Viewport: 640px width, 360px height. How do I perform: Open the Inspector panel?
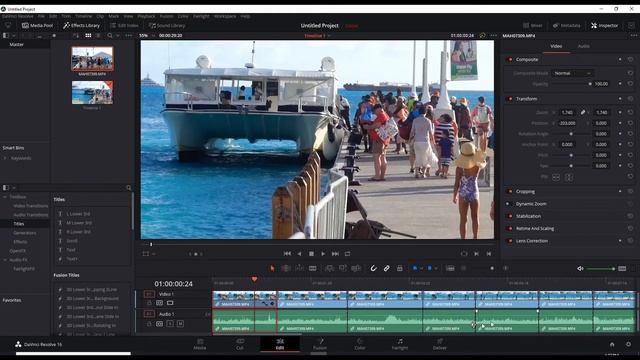pyautogui.click(x=604, y=25)
